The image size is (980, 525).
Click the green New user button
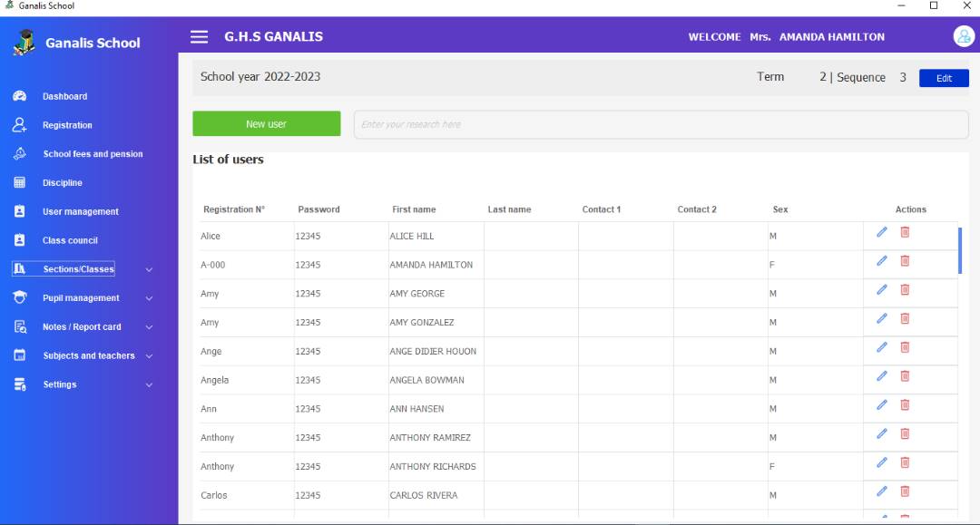[266, 123]
